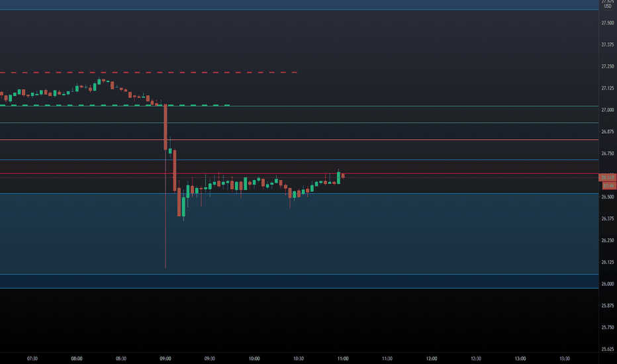The width and height of the screenshot is (617, 364).
Task: Click the 25.875 price axis label
Action: (608, 305)
